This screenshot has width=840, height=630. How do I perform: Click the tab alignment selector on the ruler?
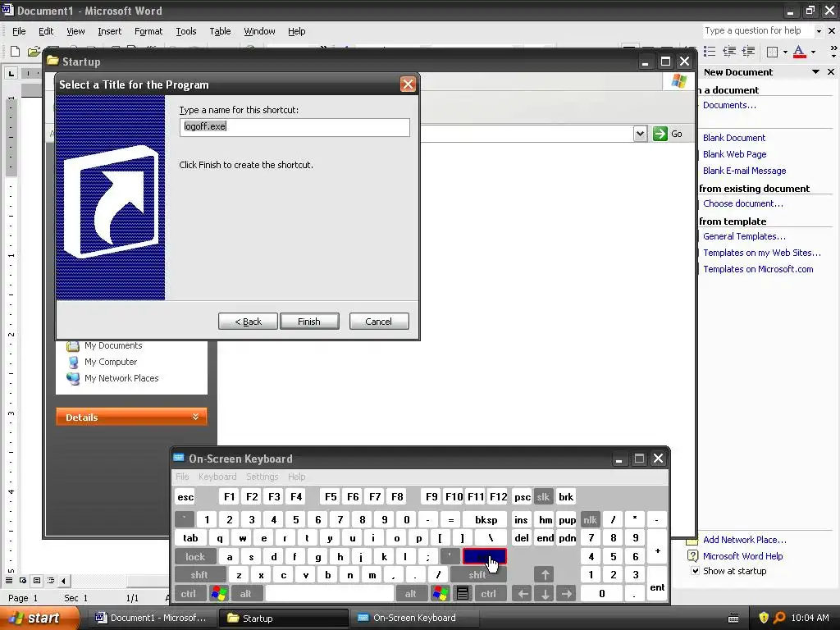11,73
